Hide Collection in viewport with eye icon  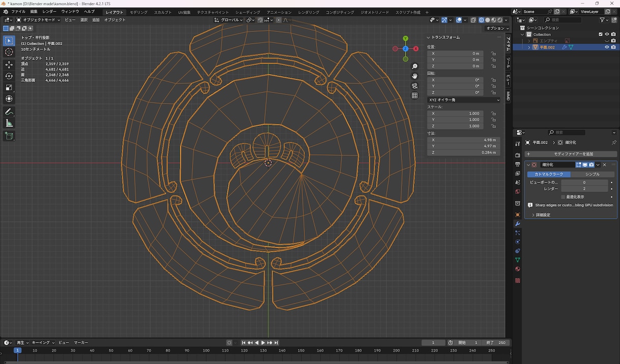pyautogui.click(x=607, y=35)
